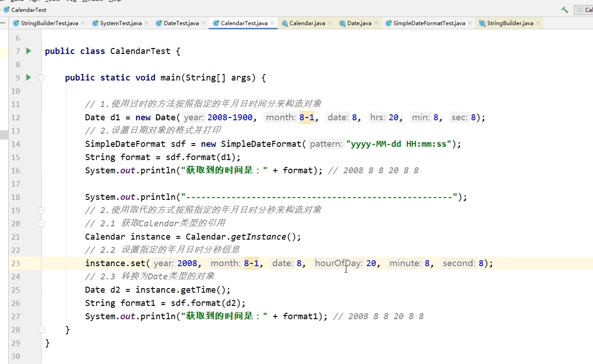
Task: Click the pattern: parameter hint
Action: (x=326, y=144)
